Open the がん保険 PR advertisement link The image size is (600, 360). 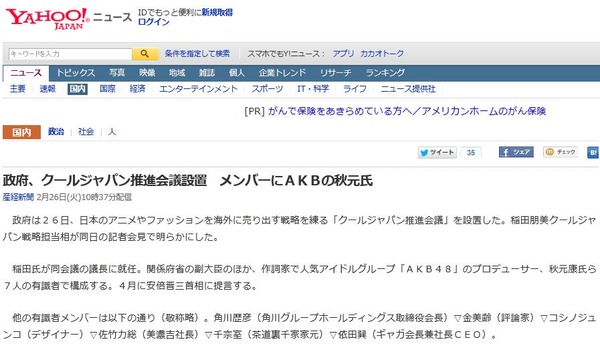407,111
